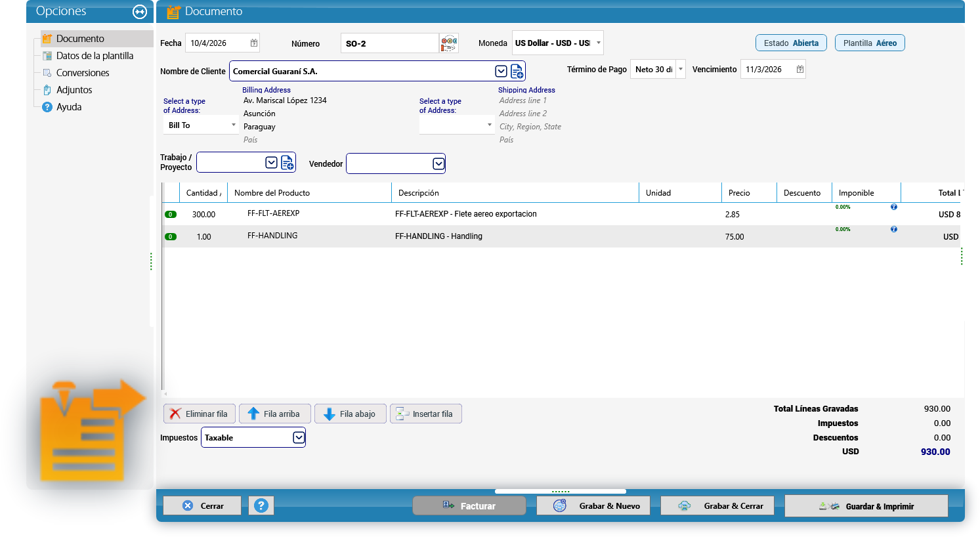Image resolution: width=980 pixels, height=537 pixels.
Task: Click green 0 badge on FF-FLT-AEREXP row
Action: pos(171,215)
